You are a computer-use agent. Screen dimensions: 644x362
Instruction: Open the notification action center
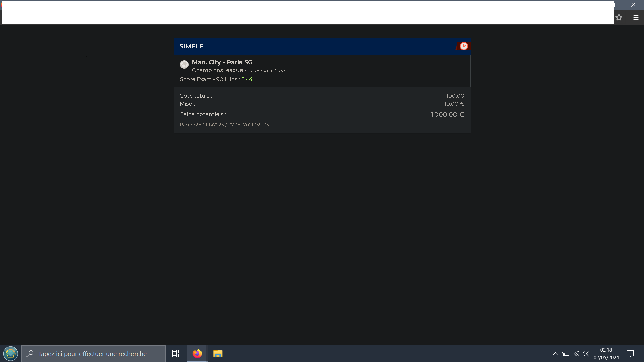[630, 354]
